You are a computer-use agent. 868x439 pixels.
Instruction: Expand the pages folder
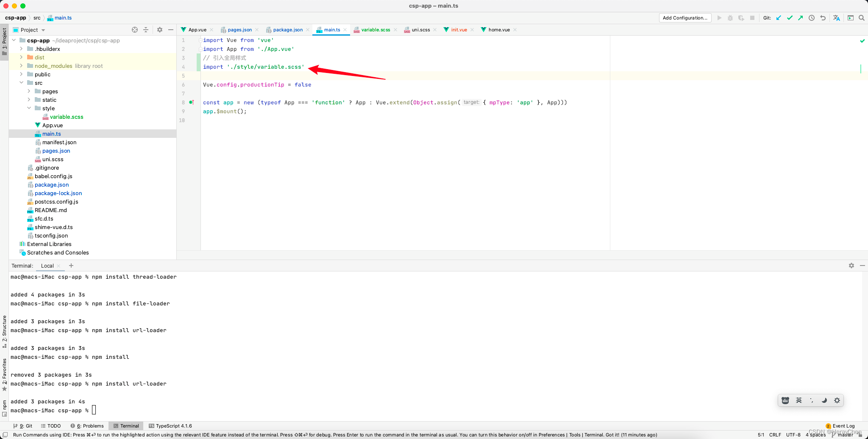[x=29, y=91]
